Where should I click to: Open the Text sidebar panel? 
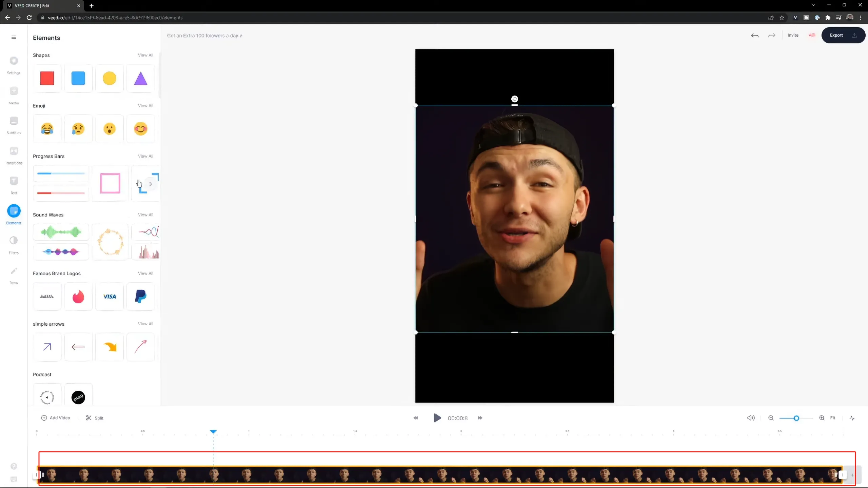(14, 185)
